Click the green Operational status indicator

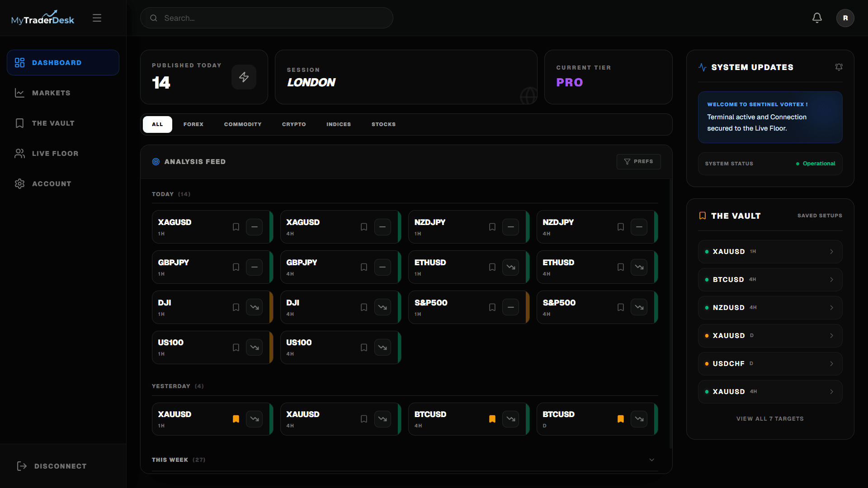[x=798, y=164]
